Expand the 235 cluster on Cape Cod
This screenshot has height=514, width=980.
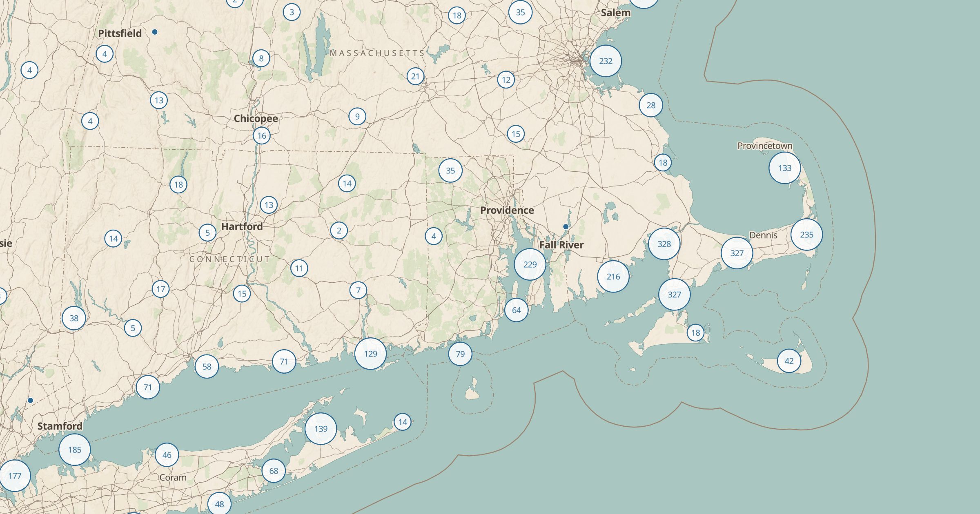point(806,235)
